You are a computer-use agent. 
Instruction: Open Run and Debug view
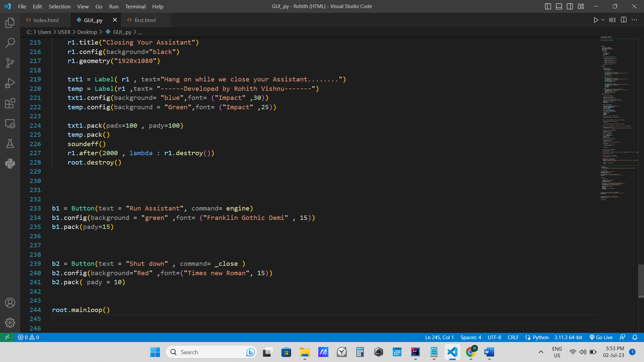[10, 83]
